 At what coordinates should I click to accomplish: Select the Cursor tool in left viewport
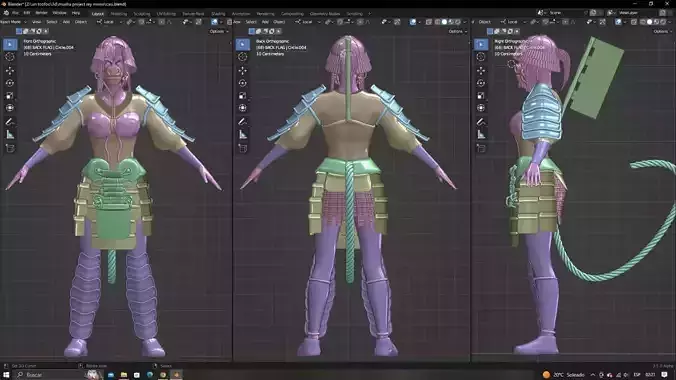[10, 57]
